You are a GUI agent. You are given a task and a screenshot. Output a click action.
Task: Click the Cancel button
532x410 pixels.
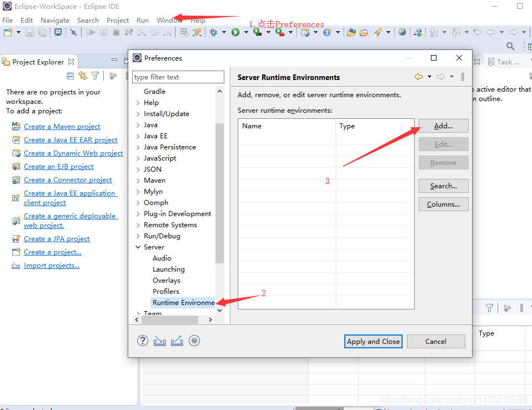[x=436, y=342]
